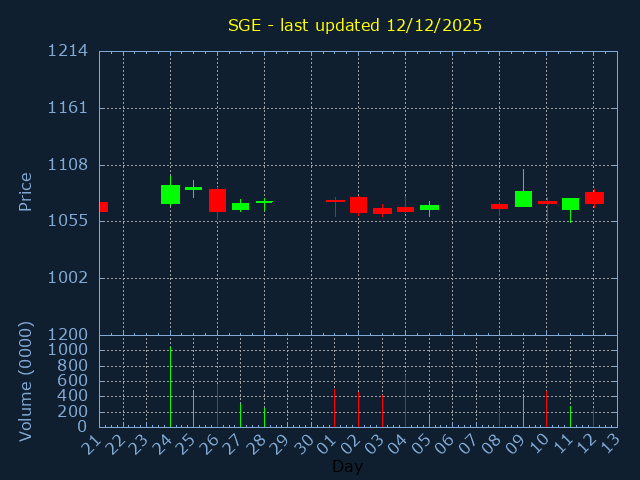Image resolution: width=640 pixels, height=480 pixels.
Task: Select the 1000 volume axis label
Action: click(67, 350)
